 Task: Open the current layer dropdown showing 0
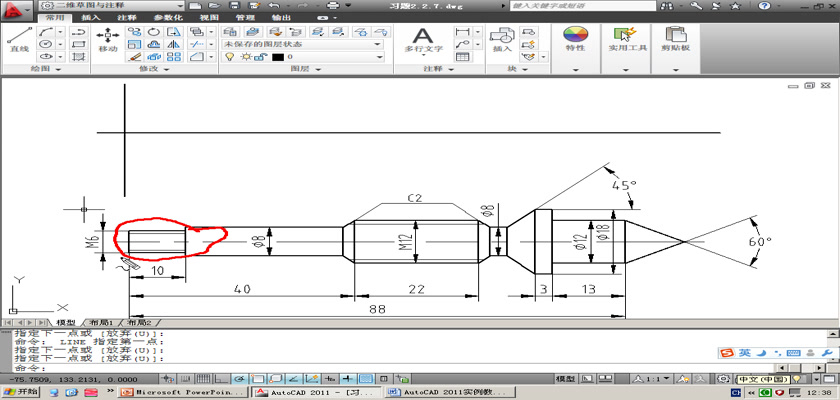(303, 57)
